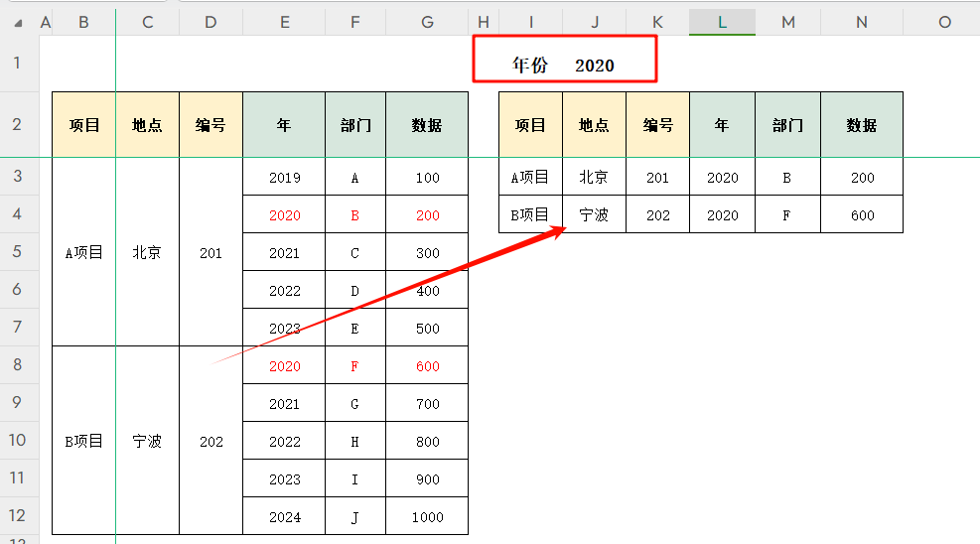Image resolution: width=980 pixels, height=544 pixels.
Task: Click the select-all corner triangle
Action: (19, 23)
